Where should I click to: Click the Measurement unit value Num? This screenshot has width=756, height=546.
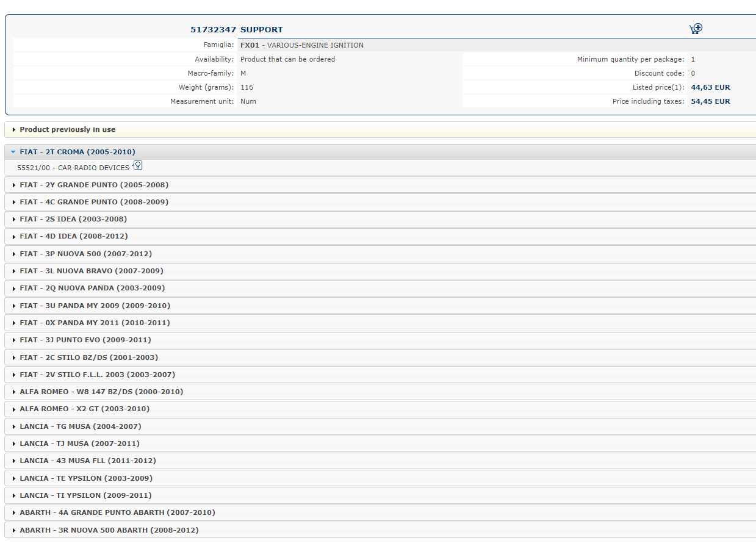248,101
